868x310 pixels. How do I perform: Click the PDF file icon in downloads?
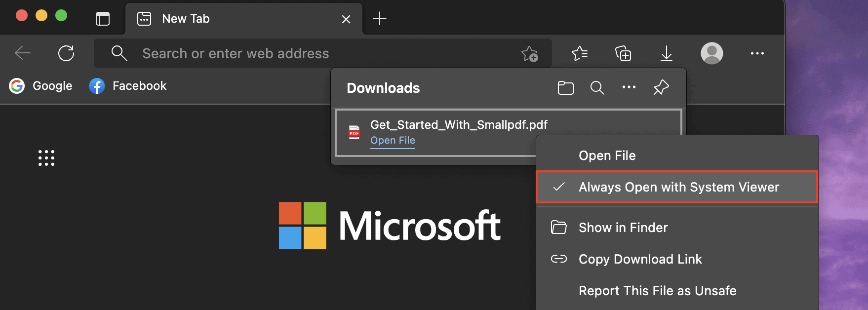355,132
